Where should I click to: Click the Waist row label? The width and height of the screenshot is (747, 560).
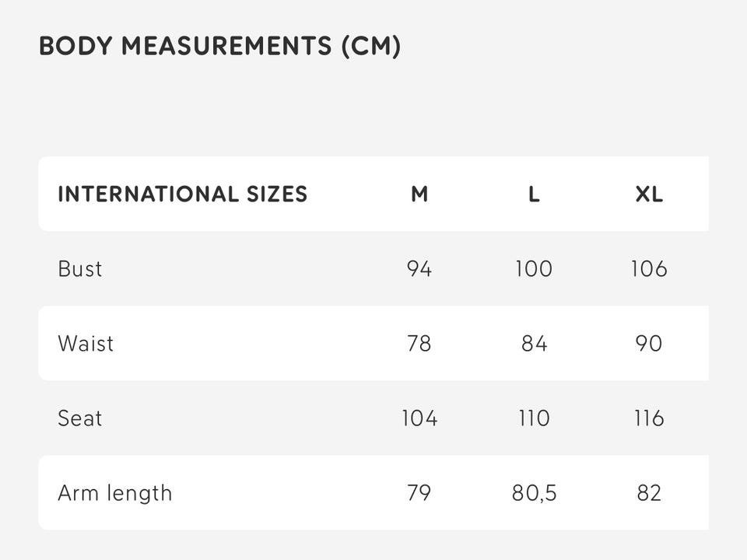point(86,344)
